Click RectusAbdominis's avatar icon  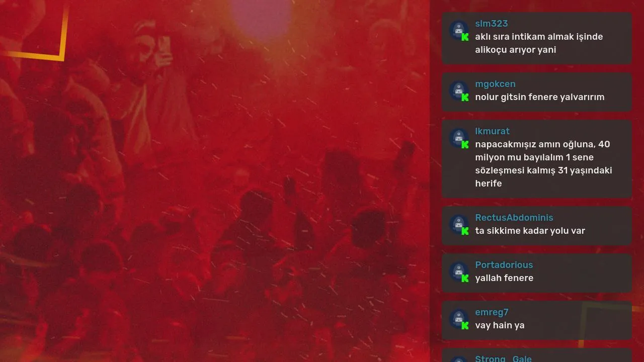[x=459, y=224]
